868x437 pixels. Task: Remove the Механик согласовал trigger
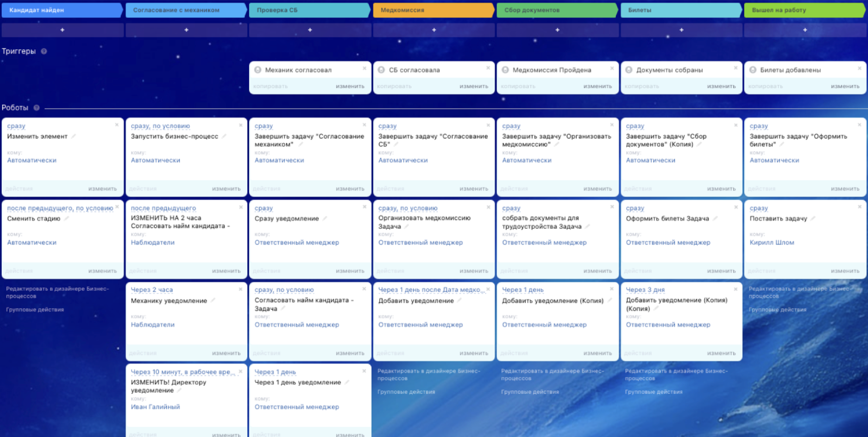point(364,68)
